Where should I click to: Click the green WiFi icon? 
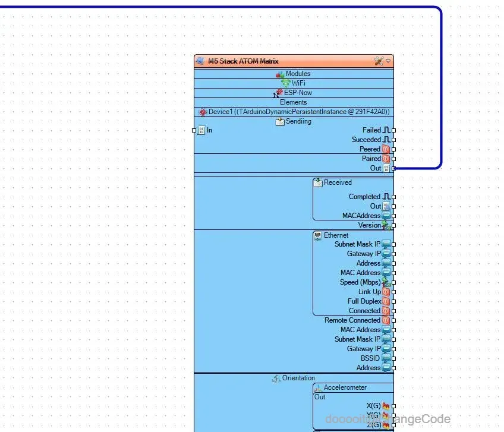click(x=286, y=84)
